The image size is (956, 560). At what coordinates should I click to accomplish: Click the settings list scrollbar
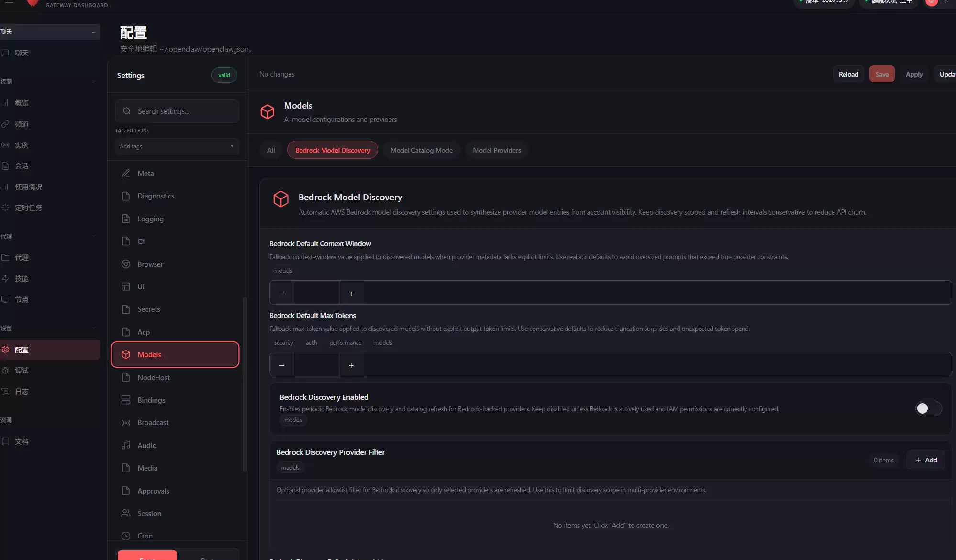coord(245,383)
